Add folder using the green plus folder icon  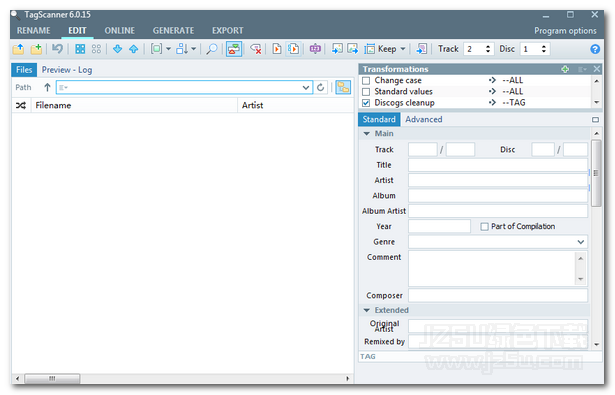(36, 49)
